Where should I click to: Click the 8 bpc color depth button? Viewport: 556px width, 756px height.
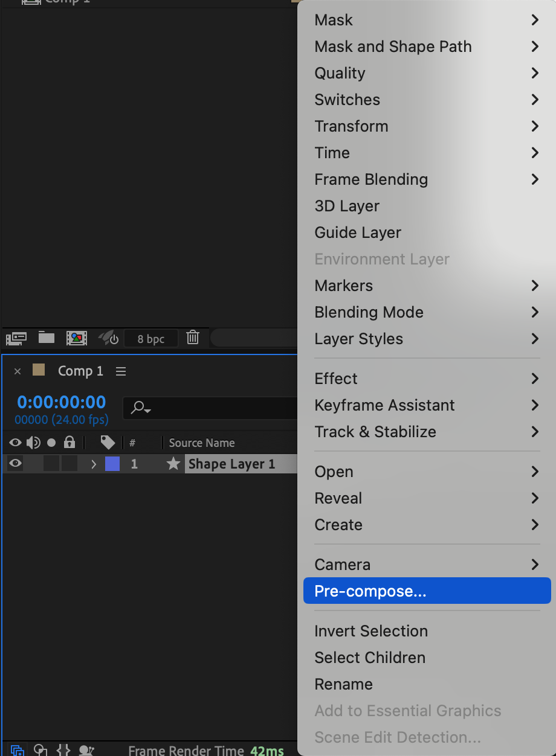pos(151,339)
